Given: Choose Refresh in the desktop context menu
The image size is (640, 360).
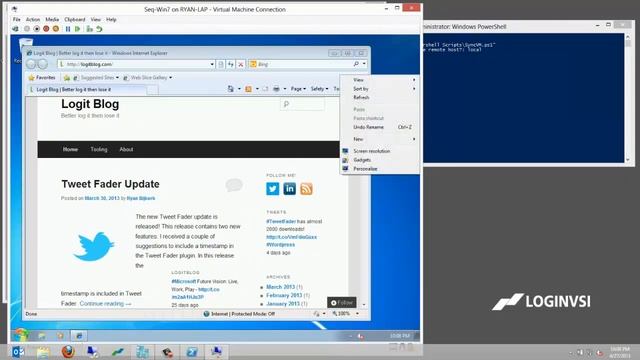Looking at the screenshot, I should click(x=380, y=98).
